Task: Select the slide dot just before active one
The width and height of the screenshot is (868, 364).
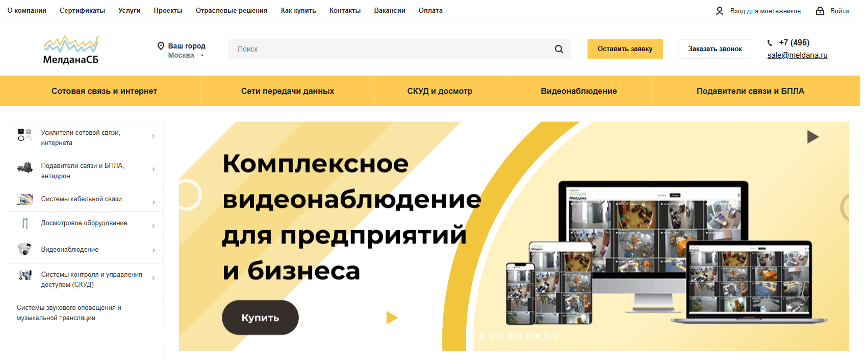Action: tap(528, 336)
